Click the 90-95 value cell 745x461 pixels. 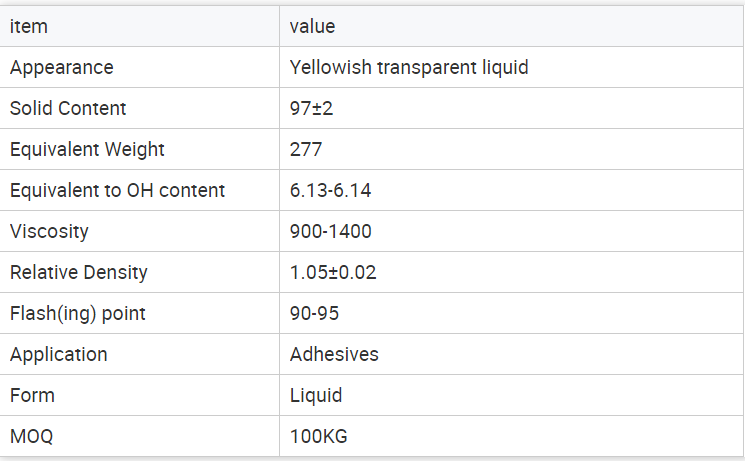click(314, 314)
